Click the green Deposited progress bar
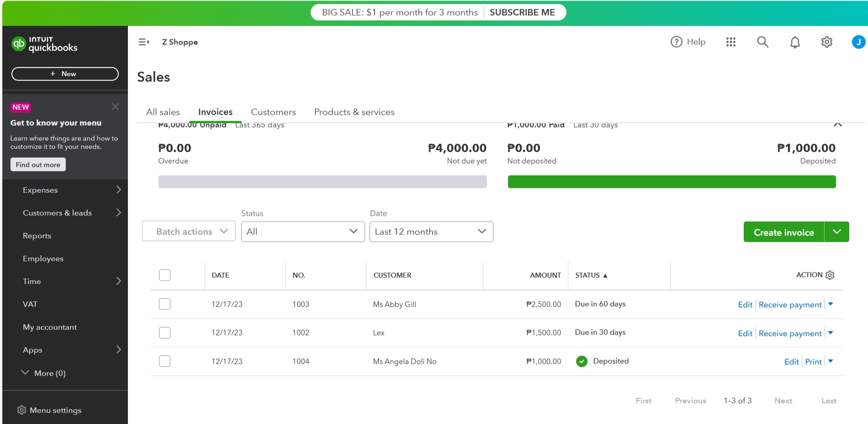This screenshot has width=868, height=424. (x=672, y=182)
